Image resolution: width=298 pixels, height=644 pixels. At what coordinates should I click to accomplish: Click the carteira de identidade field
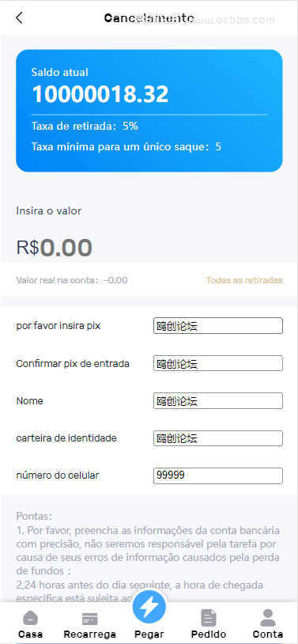[x=218, y=438]
